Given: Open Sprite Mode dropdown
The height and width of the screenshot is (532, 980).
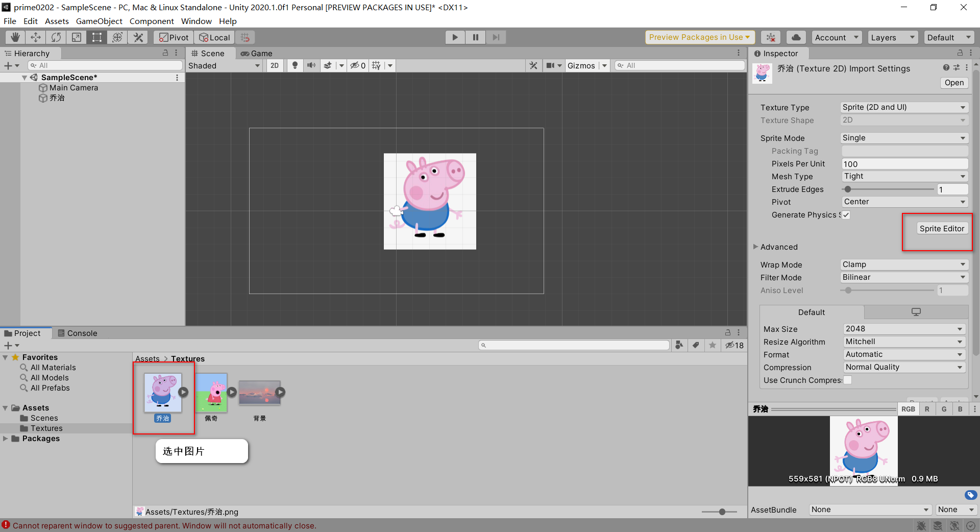Looking at the screenshot, I should [x=904, y=138].
